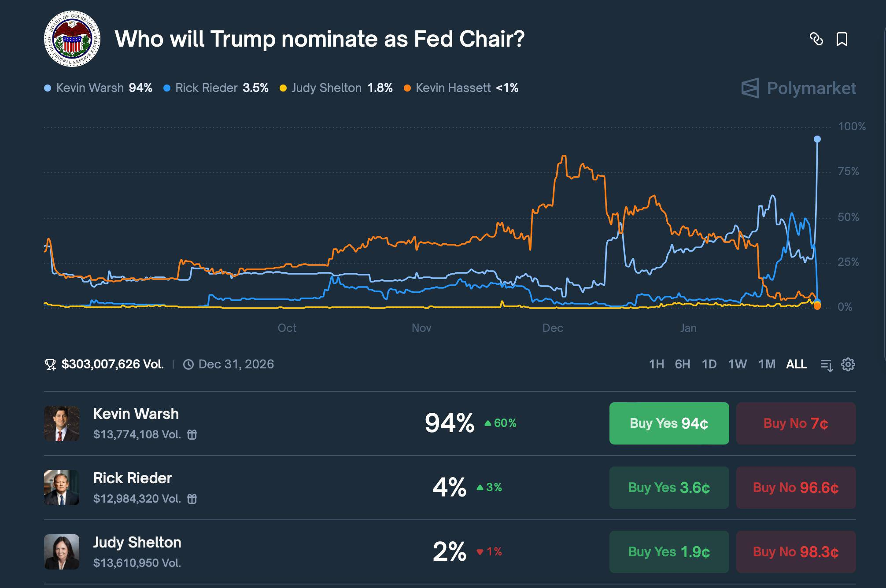Copy the market link icon
Image resolution: width=886 pixels, height=588 pixels.
(816, 39)
